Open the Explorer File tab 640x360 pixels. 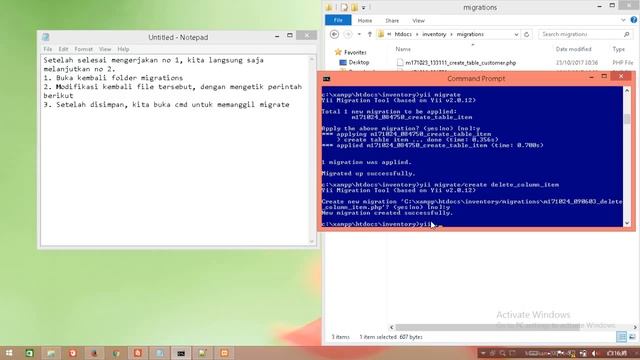(x=338, y=20)
